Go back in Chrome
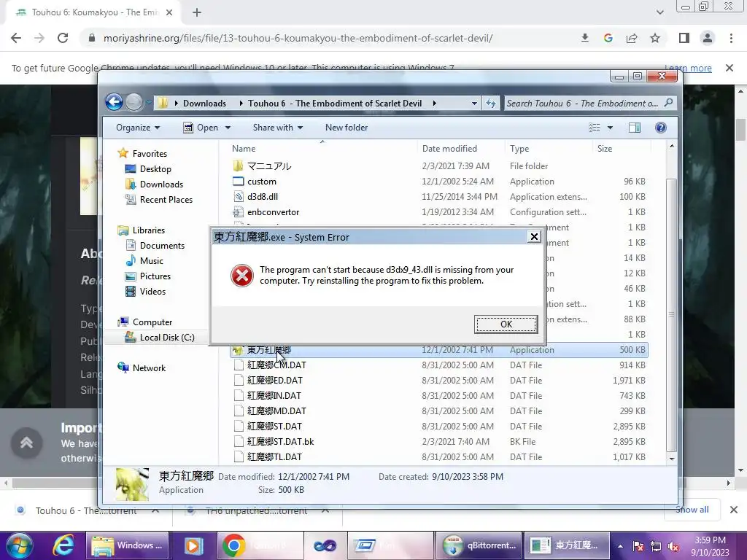The height and width of the screenshot is (560, 747). coord(16,38)
